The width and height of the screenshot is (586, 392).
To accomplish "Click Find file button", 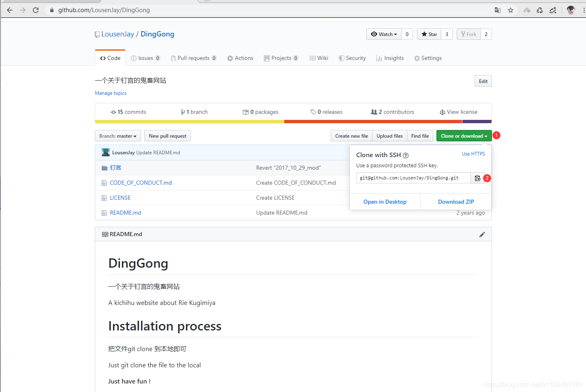I will click(420, 136).
